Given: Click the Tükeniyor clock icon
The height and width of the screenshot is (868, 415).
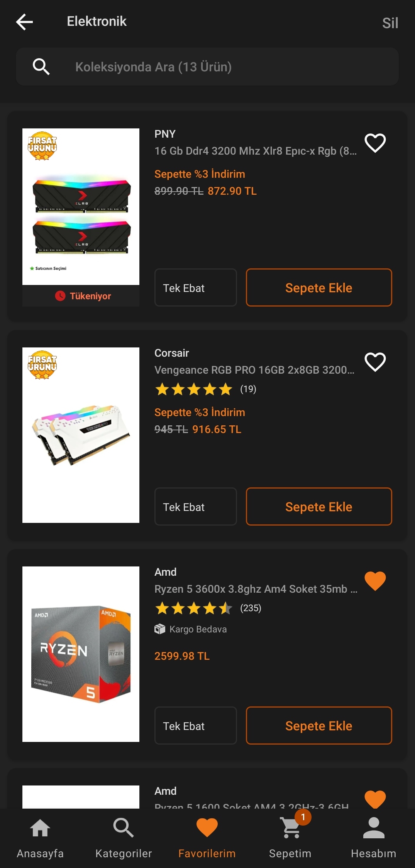Looking at the screenshot, I should point(60,296).
